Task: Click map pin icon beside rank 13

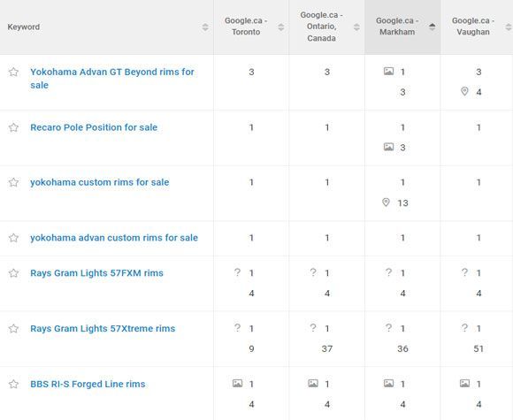Action: (x=386, y=202)
